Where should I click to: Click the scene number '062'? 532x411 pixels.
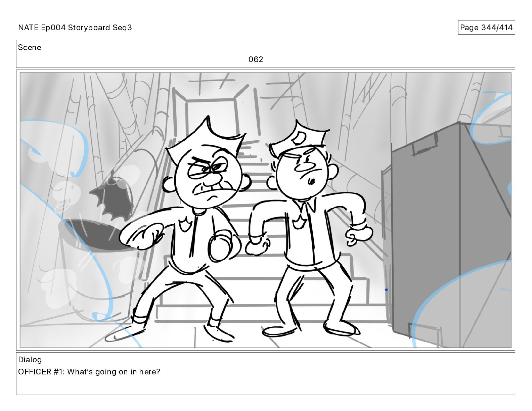point(256,59)
